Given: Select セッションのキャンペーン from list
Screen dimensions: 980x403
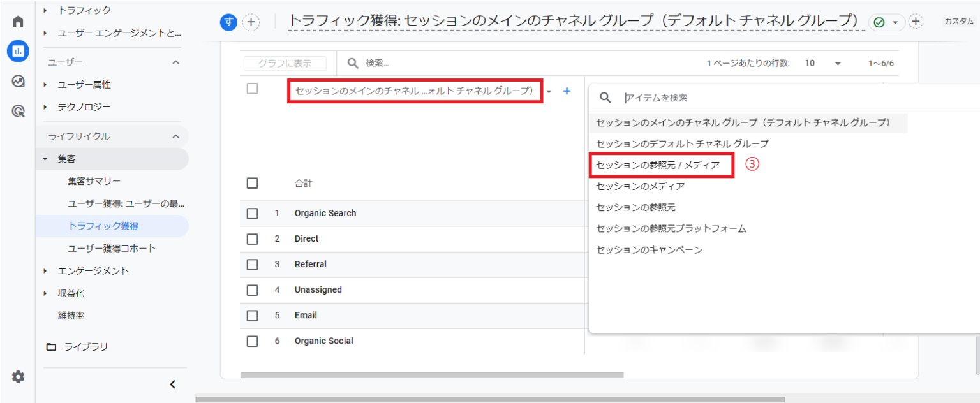Looking at the screenshot, I should tap(649, 250).
